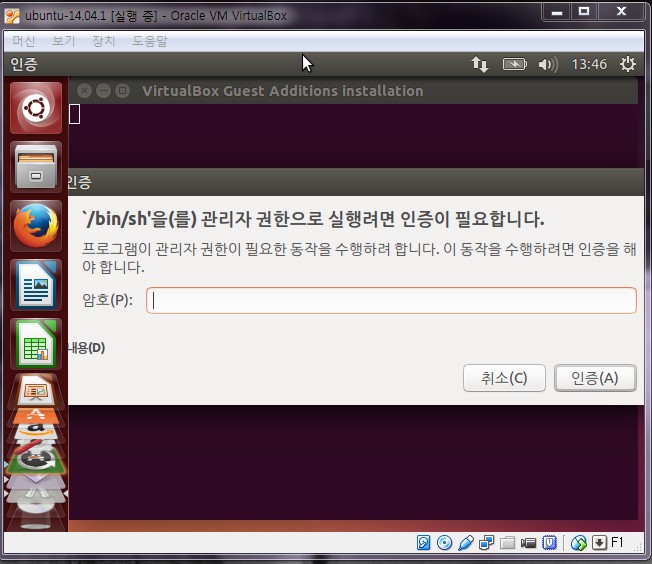Expand the 내용(D) details section
This screenshot has width=652, height=564.
[x=86, y=348]
